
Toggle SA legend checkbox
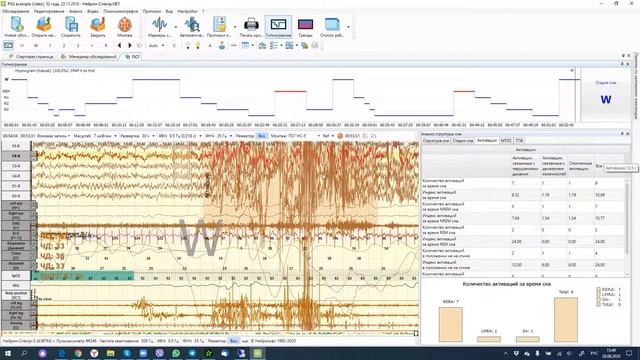click(598, 299)
